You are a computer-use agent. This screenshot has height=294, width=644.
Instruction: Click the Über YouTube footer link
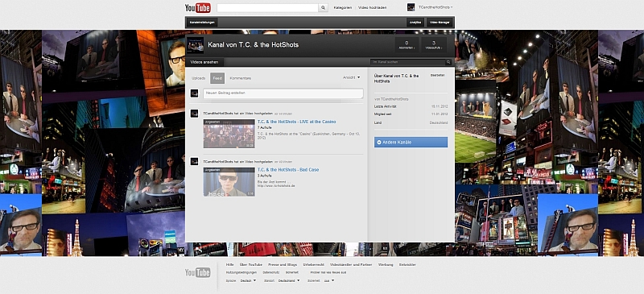[250, 265]
